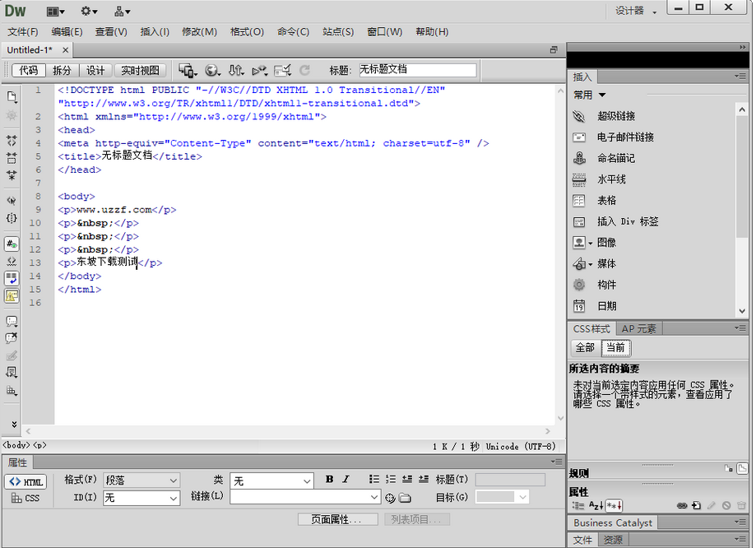Click the multiscreen preview icon
This screenshot has height=548, width=756.
pos(188,71)
